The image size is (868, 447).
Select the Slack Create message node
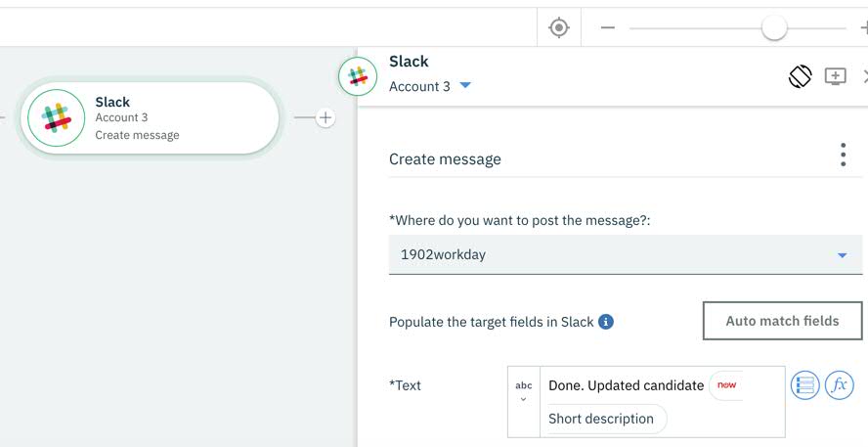(x=150, y=118)
